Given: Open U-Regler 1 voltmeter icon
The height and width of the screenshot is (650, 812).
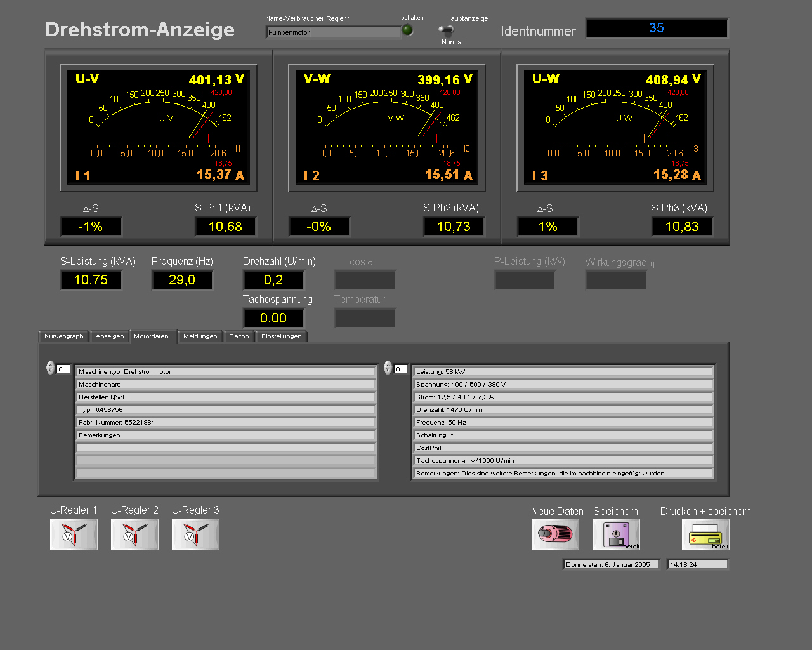Looking at the screenshot, I should click(74, 534).
